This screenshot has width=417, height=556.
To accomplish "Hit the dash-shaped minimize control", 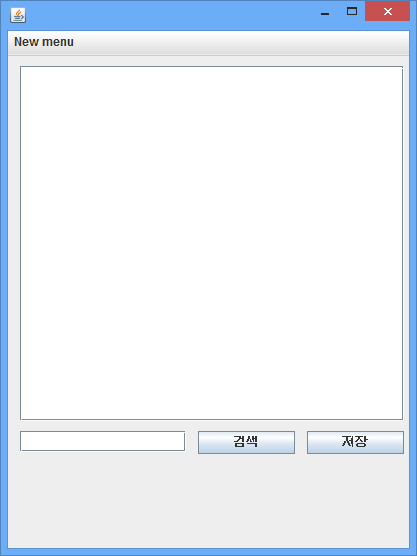I will [325, 12].
